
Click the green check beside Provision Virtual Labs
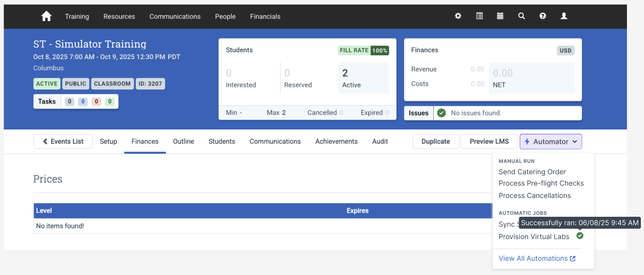click(580, 236)
